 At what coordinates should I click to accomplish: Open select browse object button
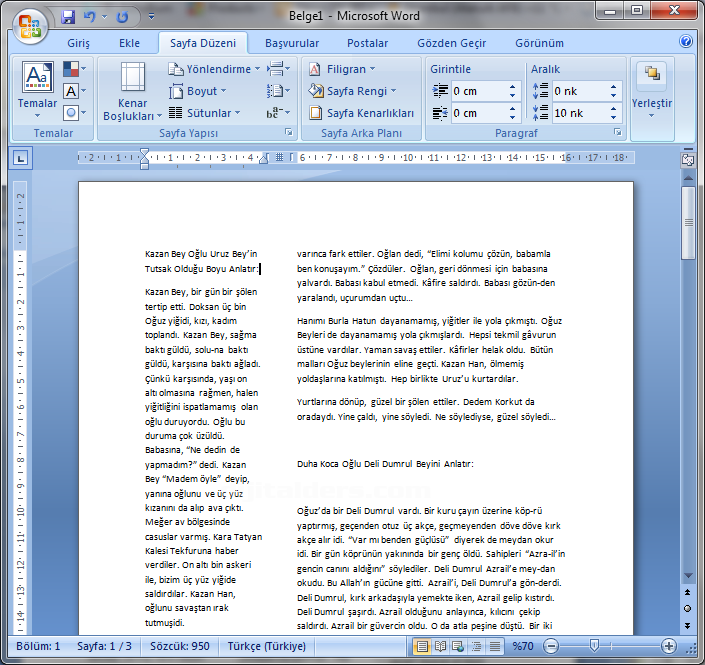tap(687, 609)
